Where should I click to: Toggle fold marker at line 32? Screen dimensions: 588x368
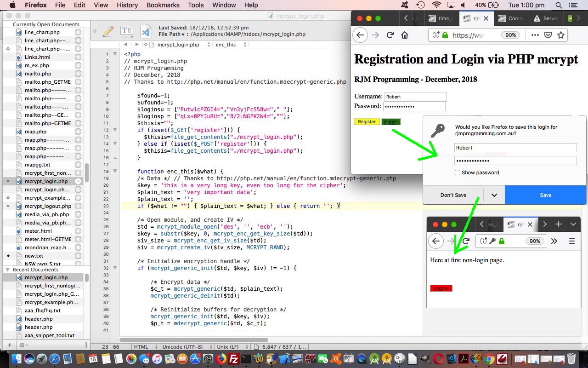[115, 268]
